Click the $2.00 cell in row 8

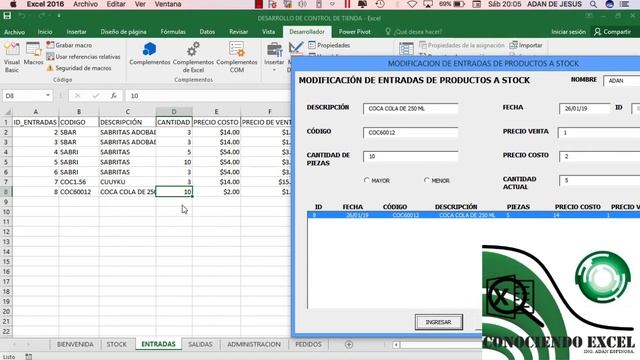(216, 192)
